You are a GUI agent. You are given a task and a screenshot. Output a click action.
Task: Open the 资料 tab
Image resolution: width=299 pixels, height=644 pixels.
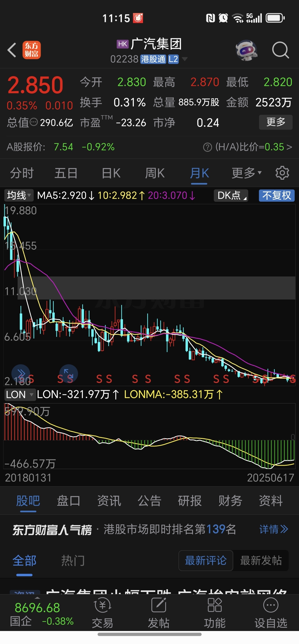pos(271,501)
